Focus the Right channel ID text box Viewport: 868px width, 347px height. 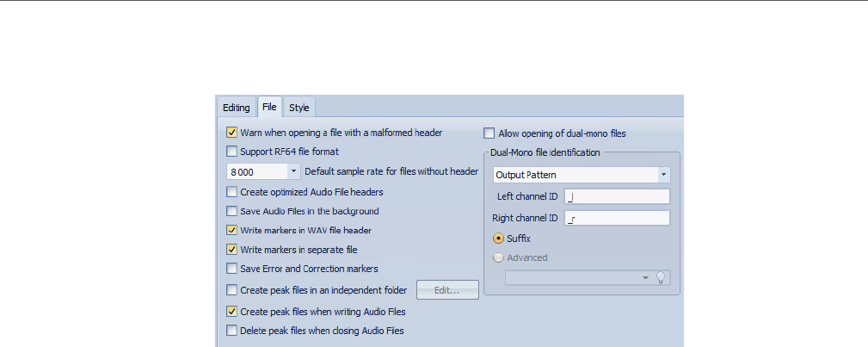(x=617, y=218)
